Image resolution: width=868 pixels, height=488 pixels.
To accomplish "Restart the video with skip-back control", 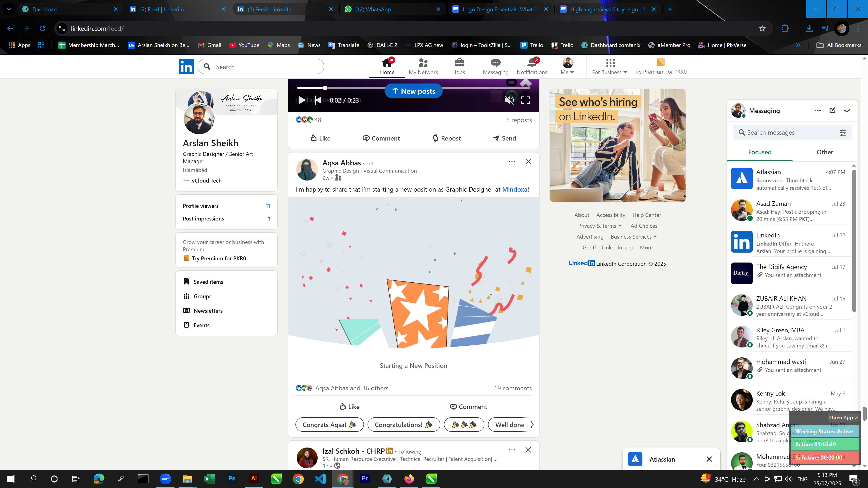I will pyautogui.click(x=318, y=100).
